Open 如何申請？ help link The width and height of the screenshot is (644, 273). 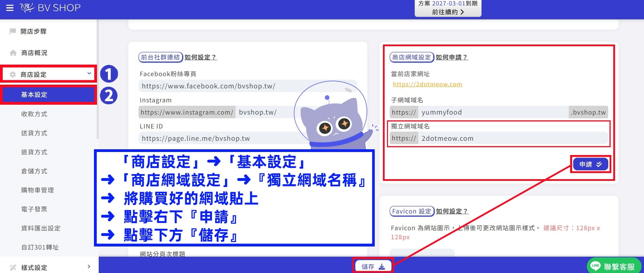point(452,57)
